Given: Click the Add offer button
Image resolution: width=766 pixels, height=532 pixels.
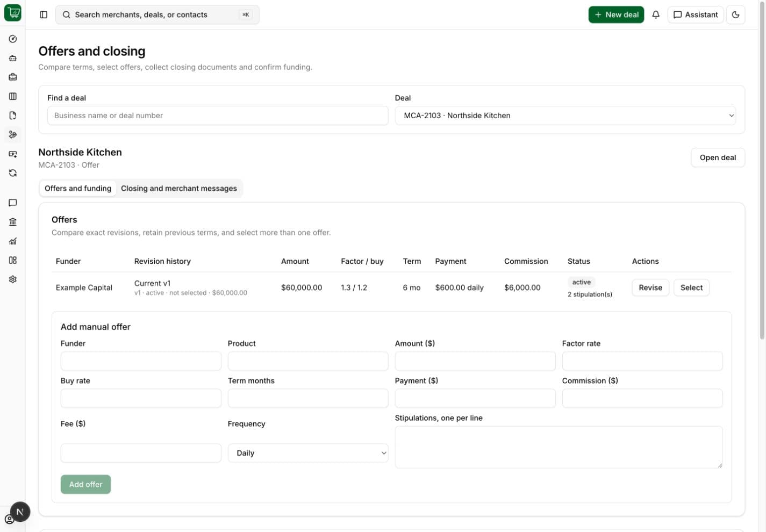Looking at the screenshot, I should pos(85,484).
